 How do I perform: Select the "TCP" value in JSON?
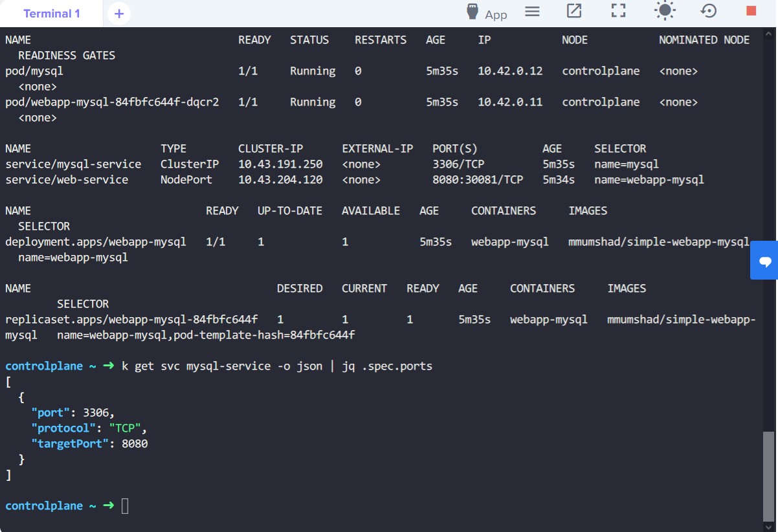(x=125, y=428)
